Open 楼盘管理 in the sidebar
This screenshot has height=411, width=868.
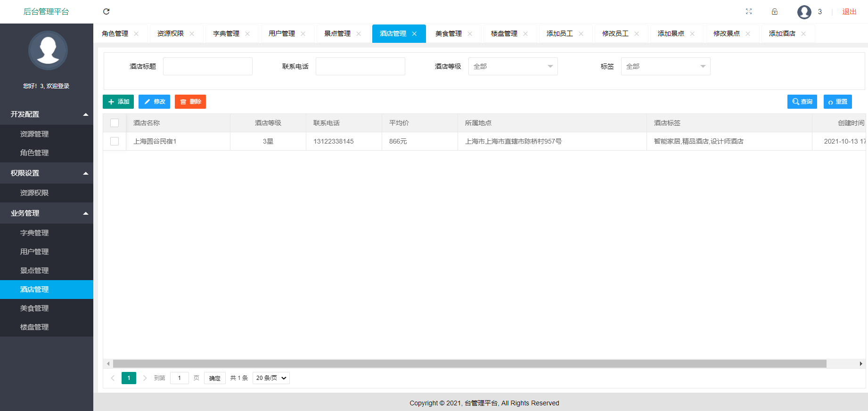47,327
